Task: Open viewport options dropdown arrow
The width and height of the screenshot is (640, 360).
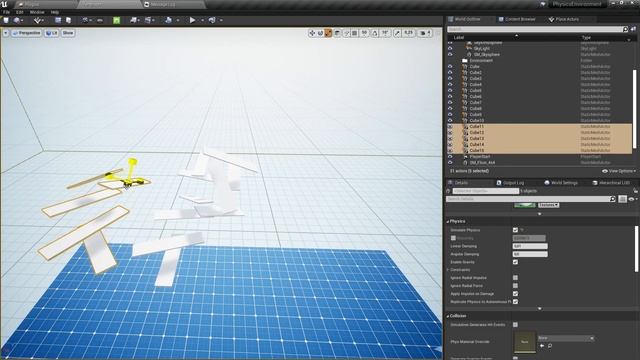Action: click(6, 33)
